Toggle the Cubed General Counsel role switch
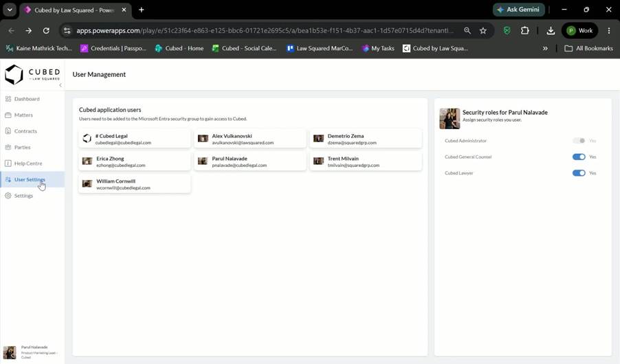Screen dimensions: 620x364 pyautogui.click(x=579, y=157)
